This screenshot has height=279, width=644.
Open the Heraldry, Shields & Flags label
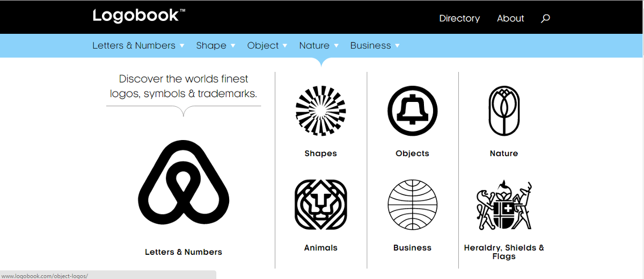pyautogui.click(x=504, y=252)
